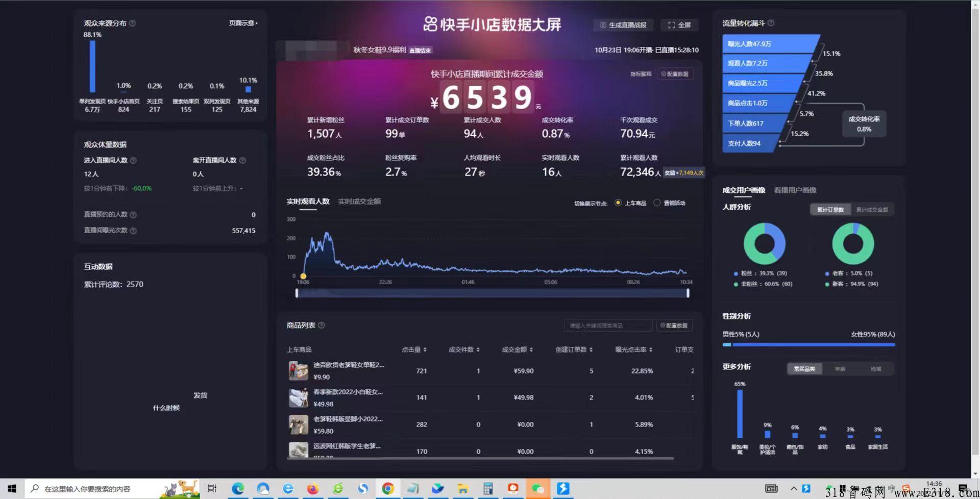
Task: Show 地域 breakdown in more analysis
Action: coord(876,369)
